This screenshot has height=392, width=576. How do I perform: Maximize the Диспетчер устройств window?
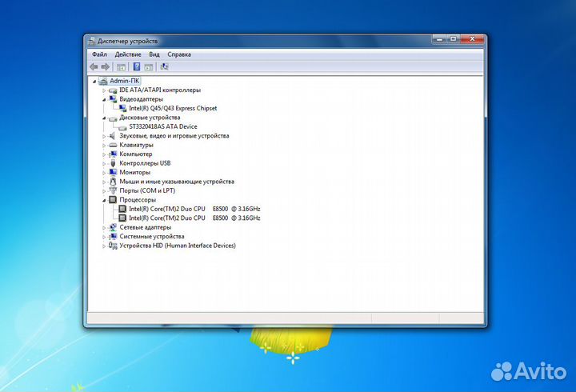[x=454, y=39]
